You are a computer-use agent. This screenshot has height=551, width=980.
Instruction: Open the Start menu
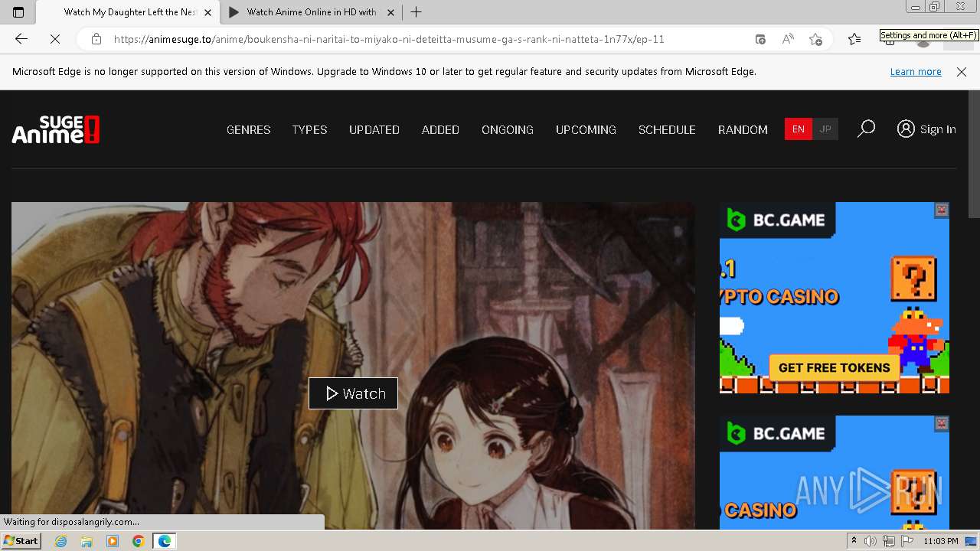[x=21, y=541]
